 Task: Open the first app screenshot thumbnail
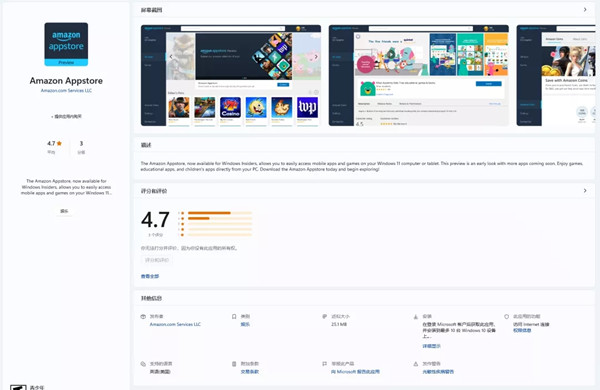pos(231,75)
